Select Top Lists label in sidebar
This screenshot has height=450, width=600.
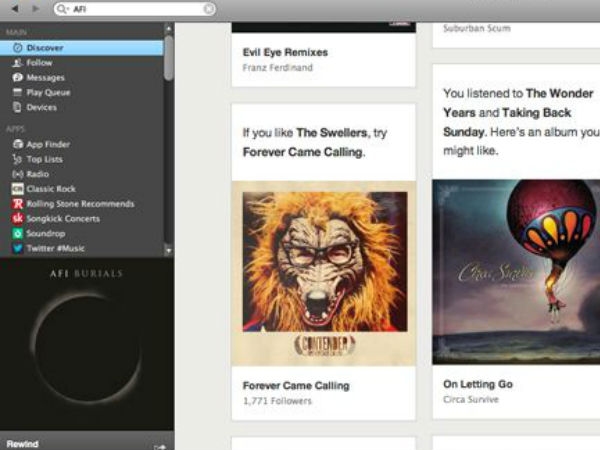tap(44, 159)
